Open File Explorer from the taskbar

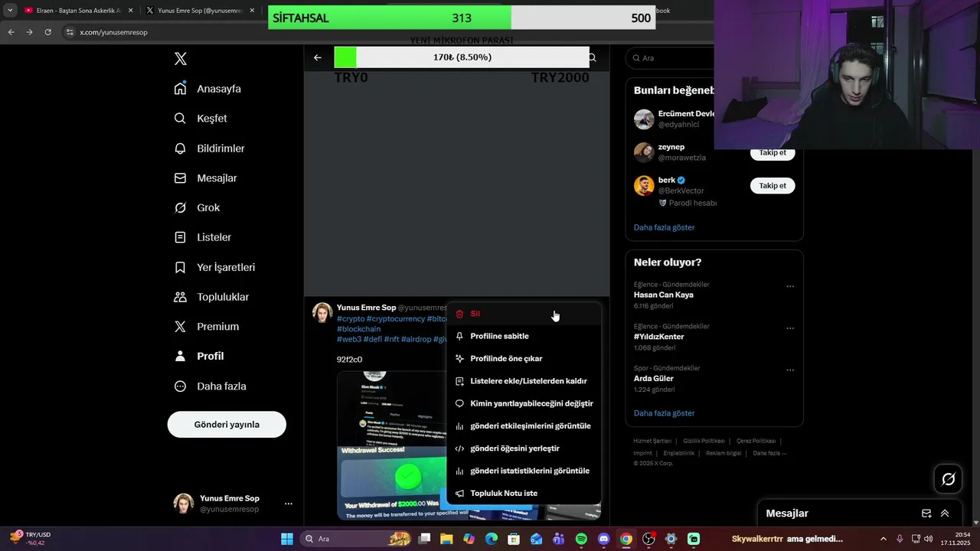(446, 539)
